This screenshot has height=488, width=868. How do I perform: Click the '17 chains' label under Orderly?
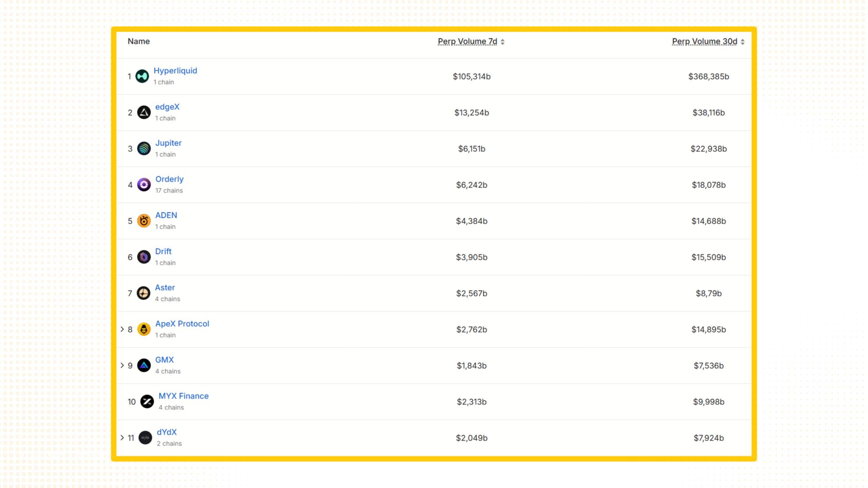[169, 191]
